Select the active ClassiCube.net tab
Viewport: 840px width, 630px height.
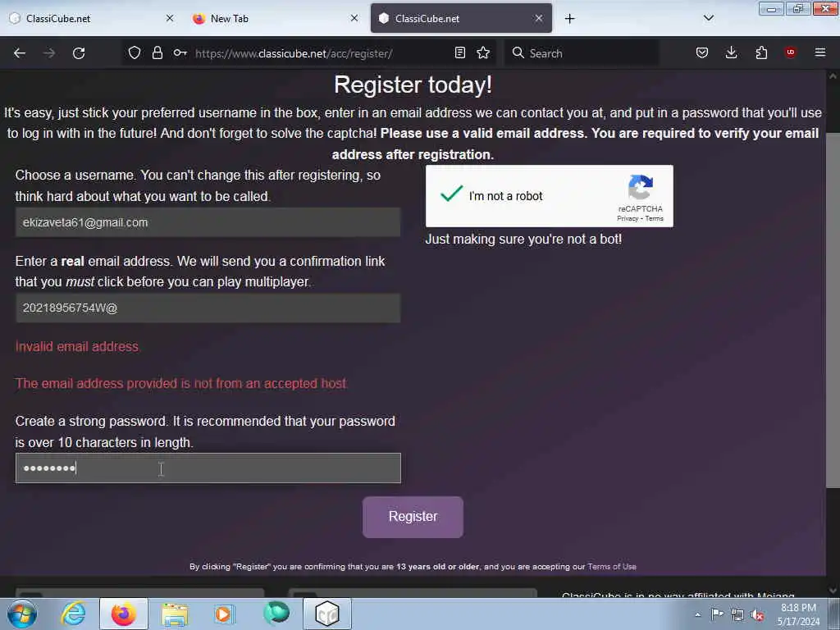point(461,18)
